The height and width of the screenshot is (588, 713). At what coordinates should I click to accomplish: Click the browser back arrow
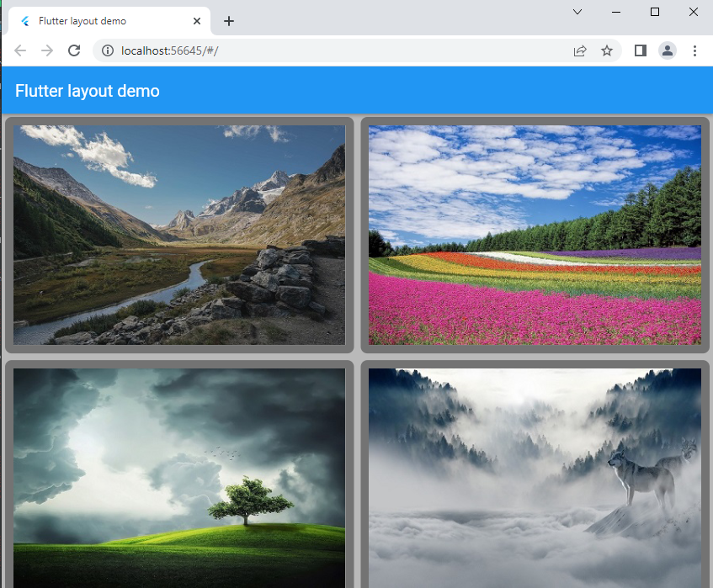pyautogui.click(x=20, y=50)
